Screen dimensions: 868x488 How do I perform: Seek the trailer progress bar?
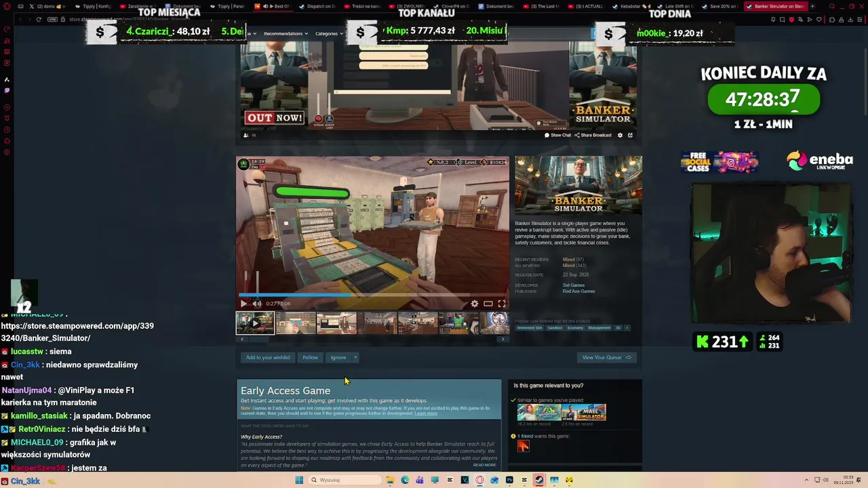372,296
